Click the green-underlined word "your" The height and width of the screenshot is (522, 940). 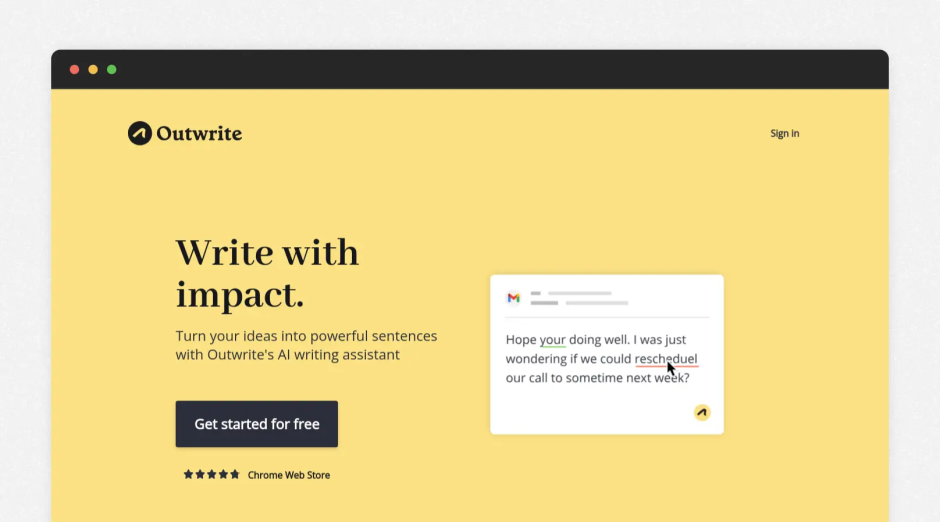pos(552,340)
